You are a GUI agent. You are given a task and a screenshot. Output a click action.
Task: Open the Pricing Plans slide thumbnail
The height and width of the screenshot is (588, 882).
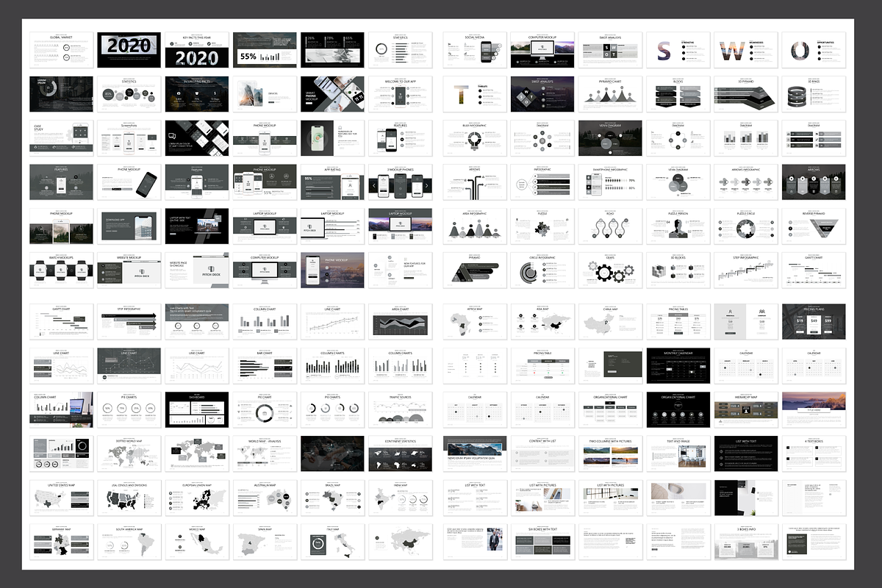click(814, 321)
